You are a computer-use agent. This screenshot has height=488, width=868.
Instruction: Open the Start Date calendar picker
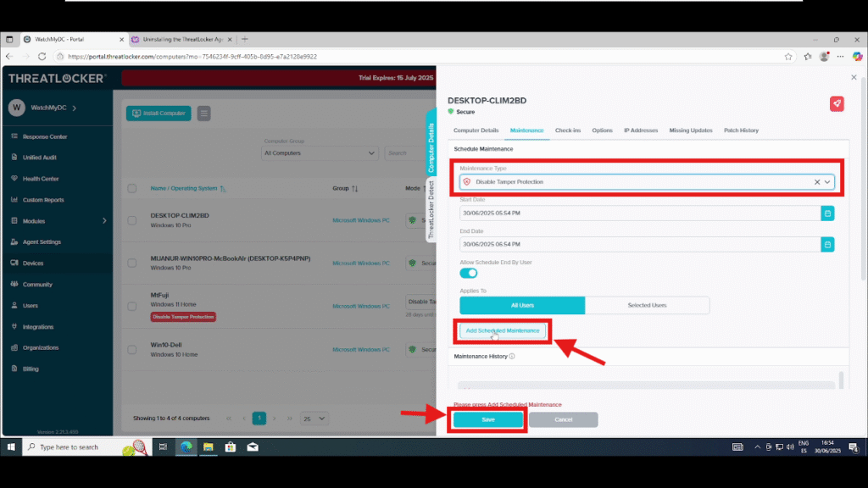(x=827, y=213)
